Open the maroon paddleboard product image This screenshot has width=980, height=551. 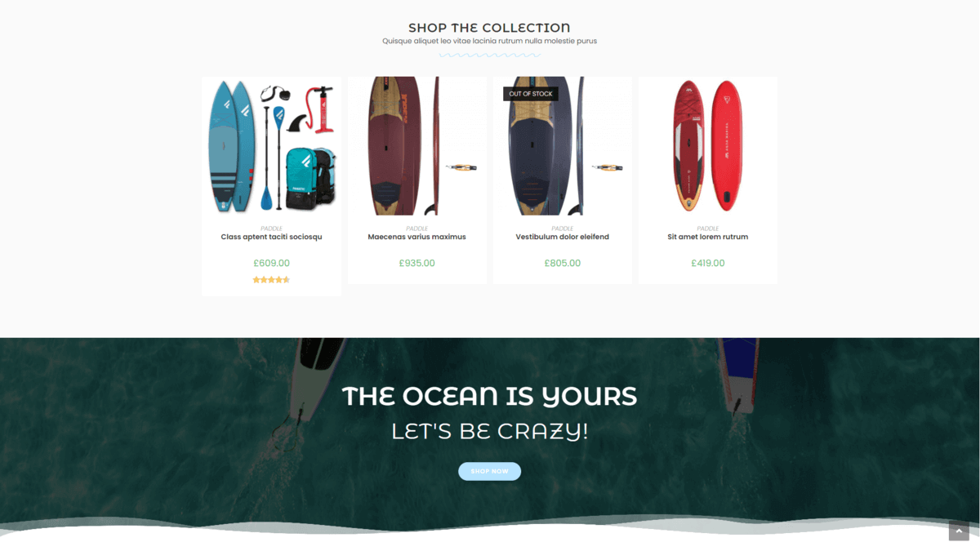pyautogui.click(x=416, y=146)
